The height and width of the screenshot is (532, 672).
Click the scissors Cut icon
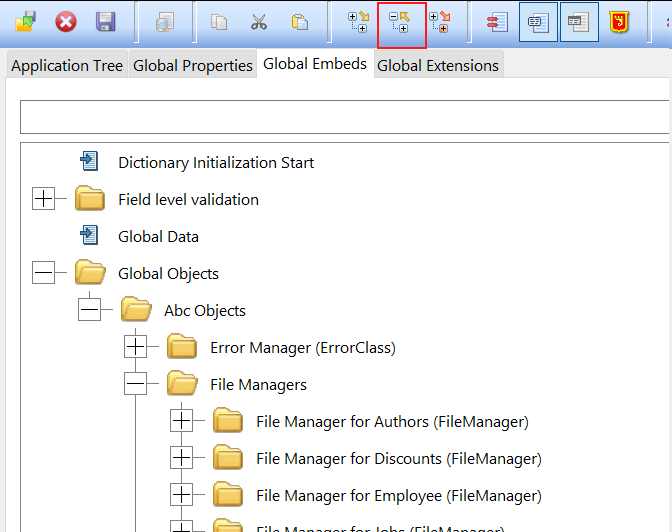tap(259, 22)
